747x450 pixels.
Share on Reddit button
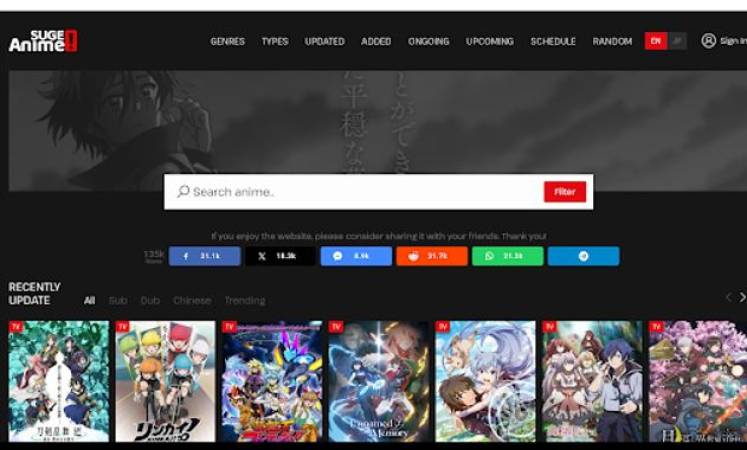[432, 256]
